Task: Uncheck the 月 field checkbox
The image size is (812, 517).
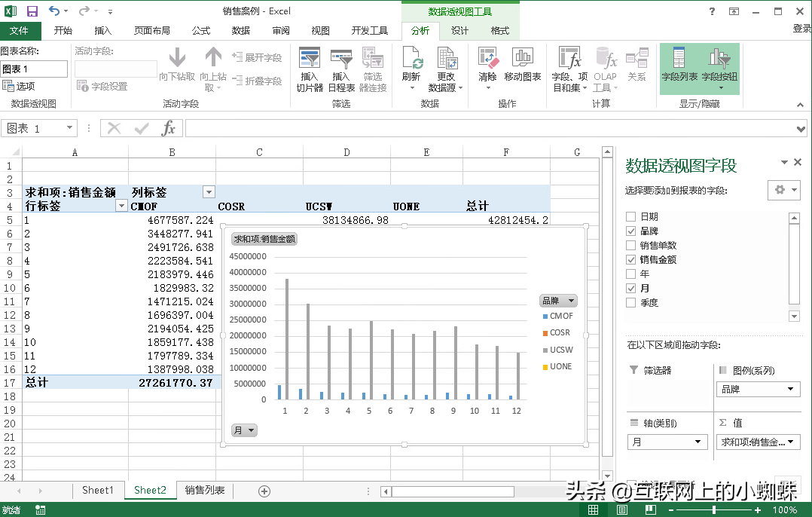Action: click(x=630, y=288)
